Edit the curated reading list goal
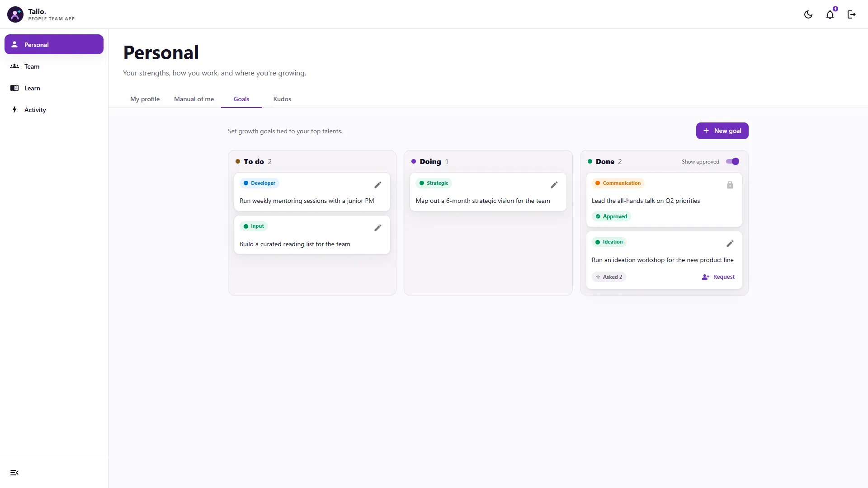This screenshot has height=488, width=868. [x=378, y=228]
